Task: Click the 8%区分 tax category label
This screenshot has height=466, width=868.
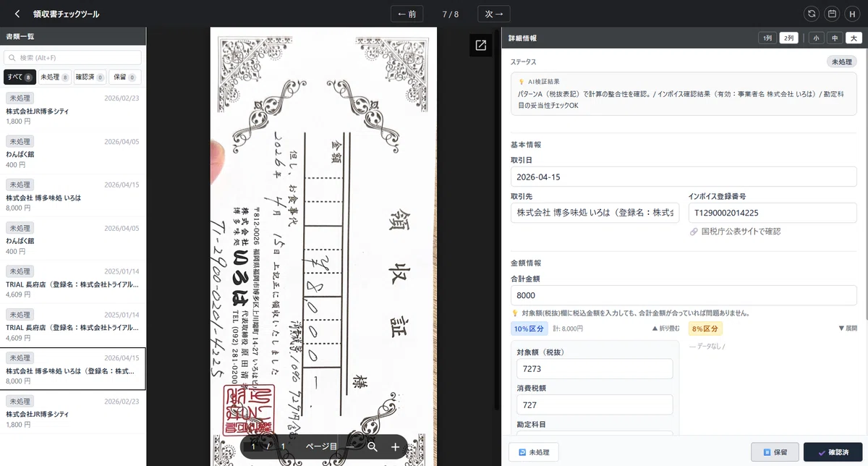Action: click(x=705, y=329)
